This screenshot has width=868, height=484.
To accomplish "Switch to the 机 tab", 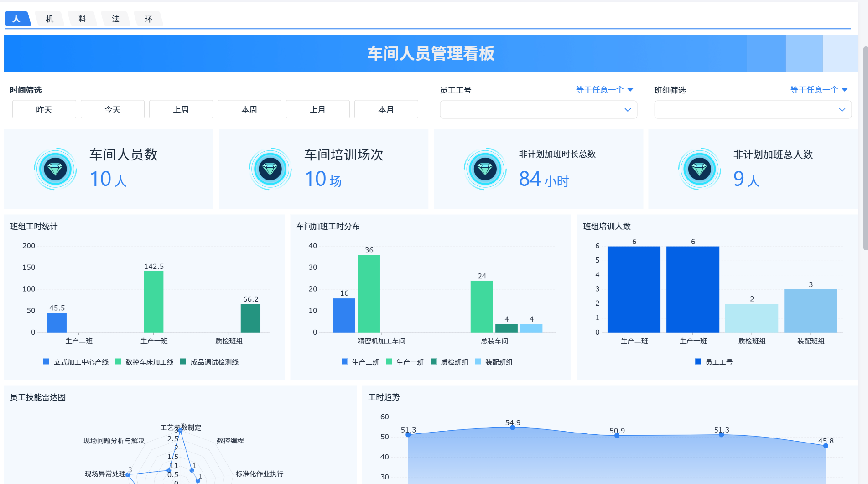I will pos(50,19).
